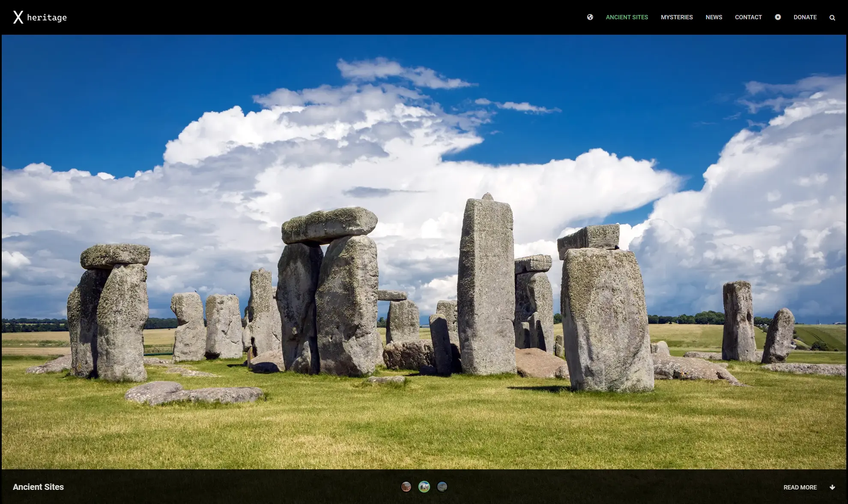Click the Ancient Sites slide caption title
Viewport: 848px width, 504px height.
38,487
